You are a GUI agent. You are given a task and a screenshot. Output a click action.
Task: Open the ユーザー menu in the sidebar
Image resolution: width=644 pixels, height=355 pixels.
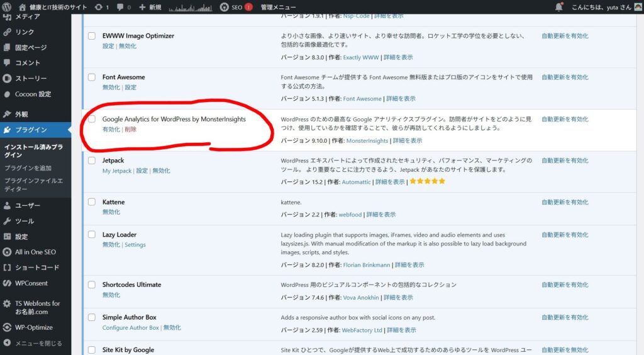(28, 205)
